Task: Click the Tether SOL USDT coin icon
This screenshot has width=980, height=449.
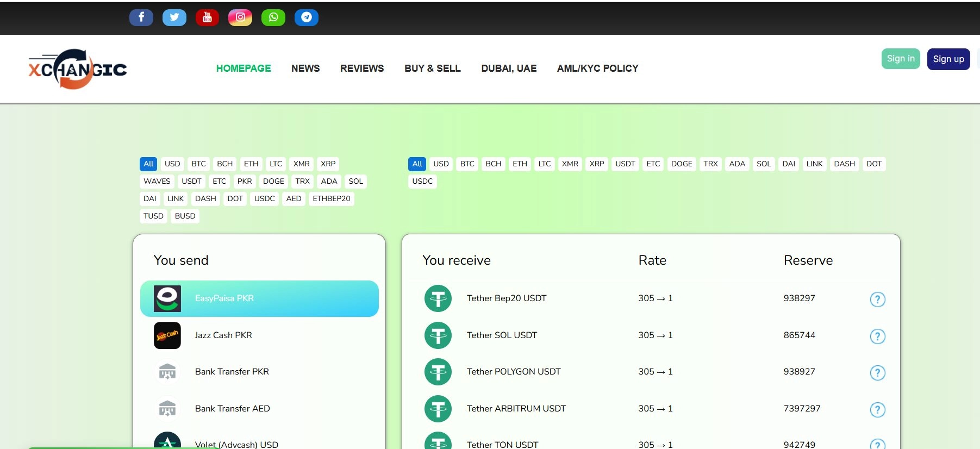Action: click(x=438, y=335)
